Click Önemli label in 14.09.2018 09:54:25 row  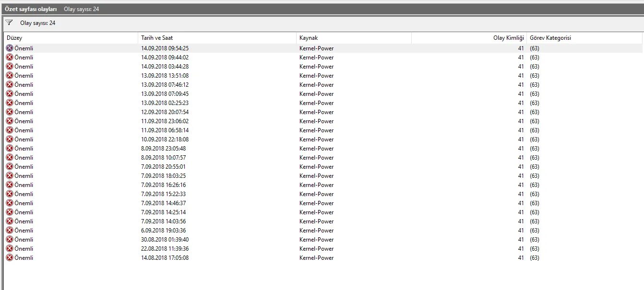(x=24, y=48)
